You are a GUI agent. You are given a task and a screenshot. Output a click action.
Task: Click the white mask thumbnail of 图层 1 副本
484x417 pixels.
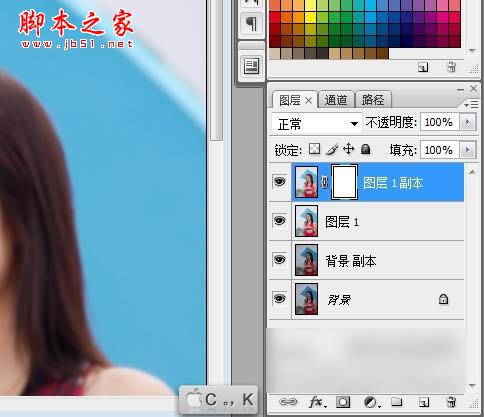click(x=344, y=182)
